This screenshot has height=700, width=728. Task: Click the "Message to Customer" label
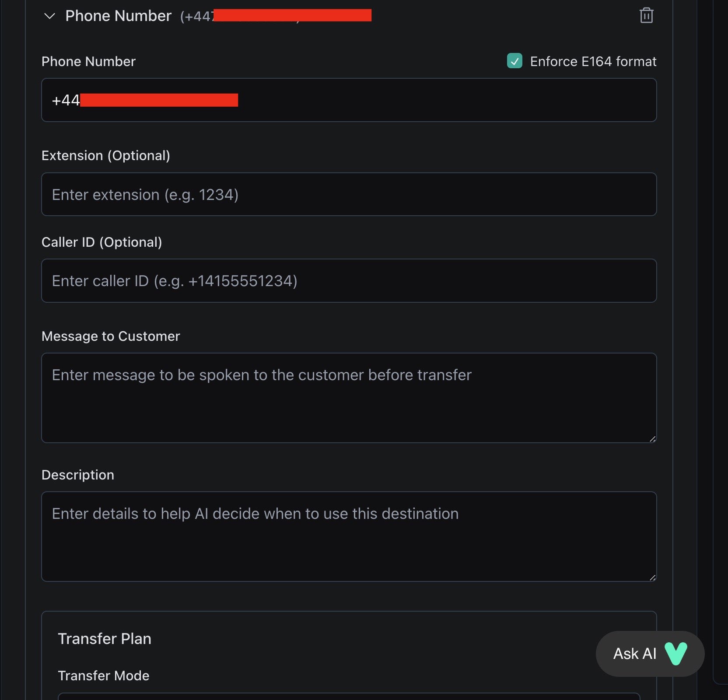(111, 336)
